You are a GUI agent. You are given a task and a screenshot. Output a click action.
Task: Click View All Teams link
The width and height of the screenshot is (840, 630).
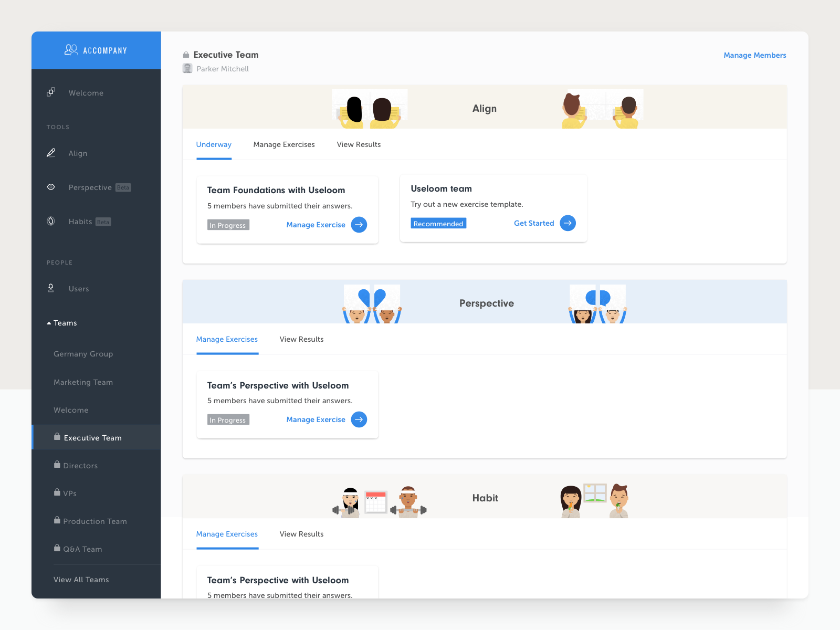coord(81,580)
